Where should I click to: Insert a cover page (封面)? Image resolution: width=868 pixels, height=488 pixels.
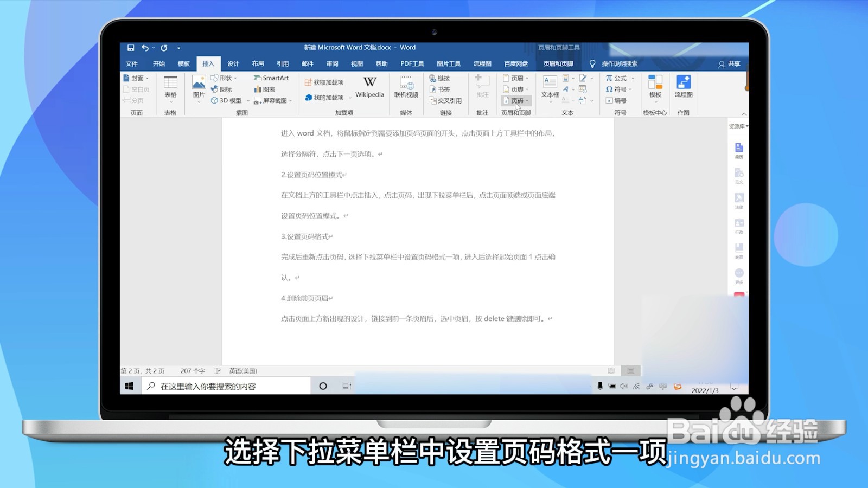pyautogui.click(x=136, y=78)
